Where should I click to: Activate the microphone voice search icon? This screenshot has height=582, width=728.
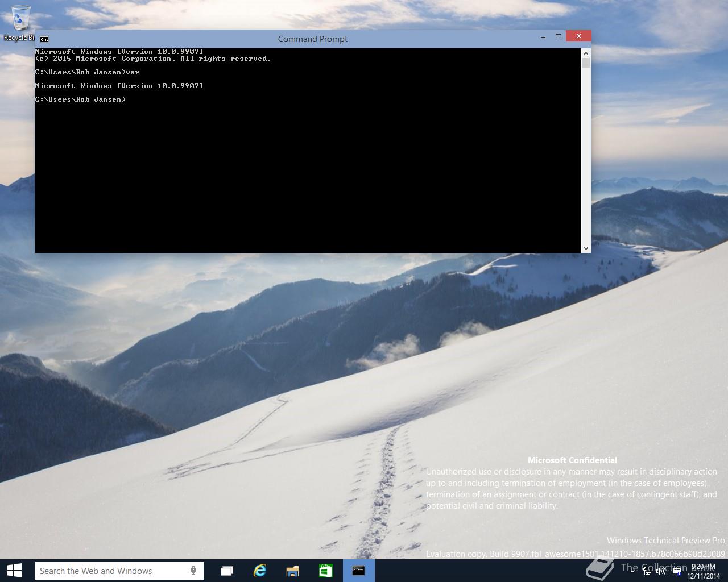[x=193, y=571]
